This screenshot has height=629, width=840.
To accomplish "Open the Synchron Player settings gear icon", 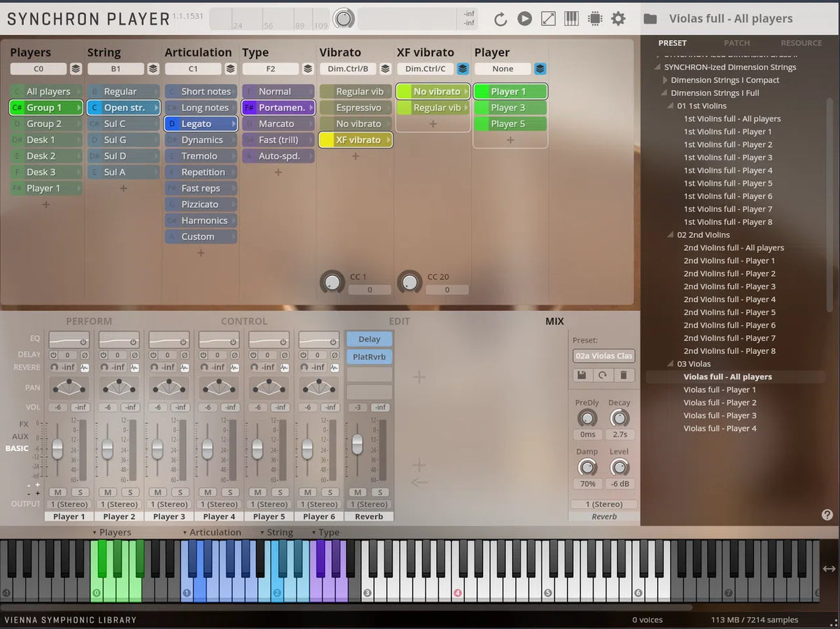I will (x=618, y=19).
